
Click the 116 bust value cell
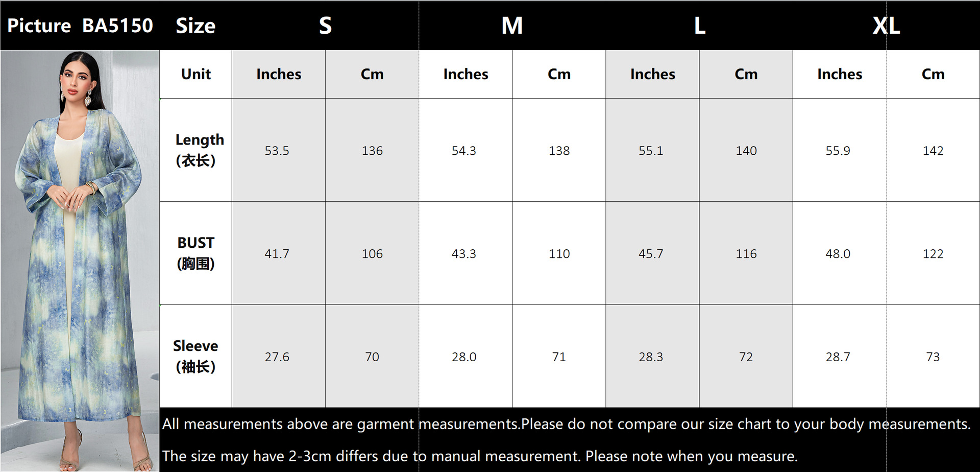click(746, 254)
